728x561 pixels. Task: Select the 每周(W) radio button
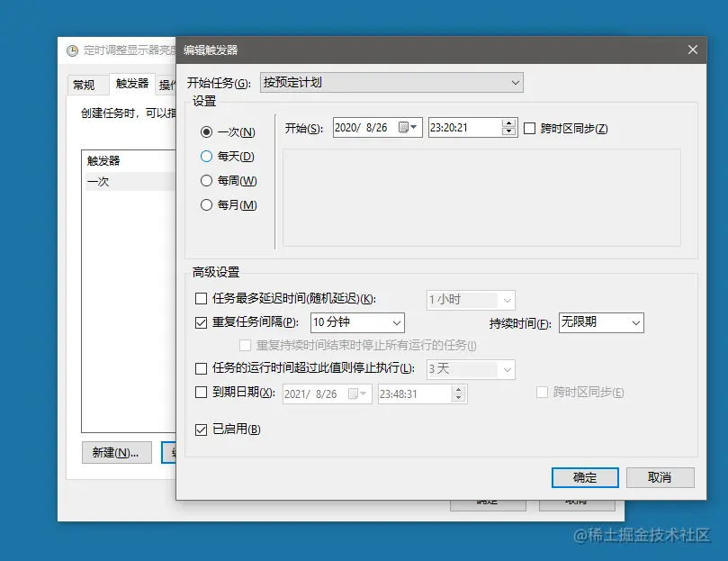(206, 180)
